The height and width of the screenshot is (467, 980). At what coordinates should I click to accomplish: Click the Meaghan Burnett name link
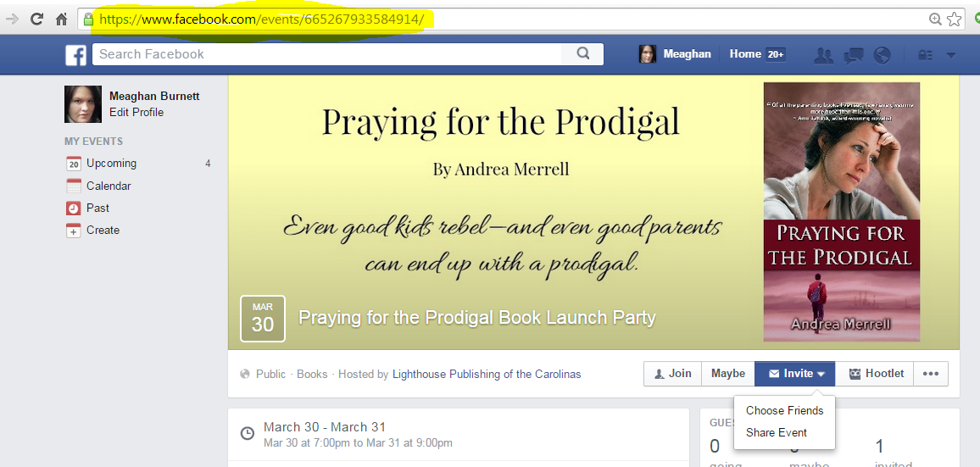[x=154, y=97]
